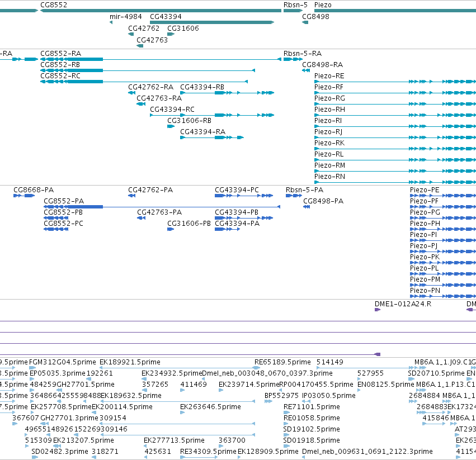The image size is (476, 460).
Task: Click polypeptide CG43394-PC
Action: click(237, 190)
